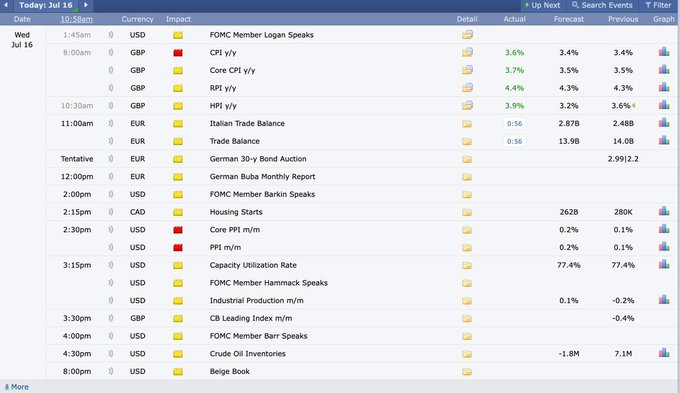
Task: Toggle alert bell for FOMC Member Logan Speaks
Action: pos(111,35)
